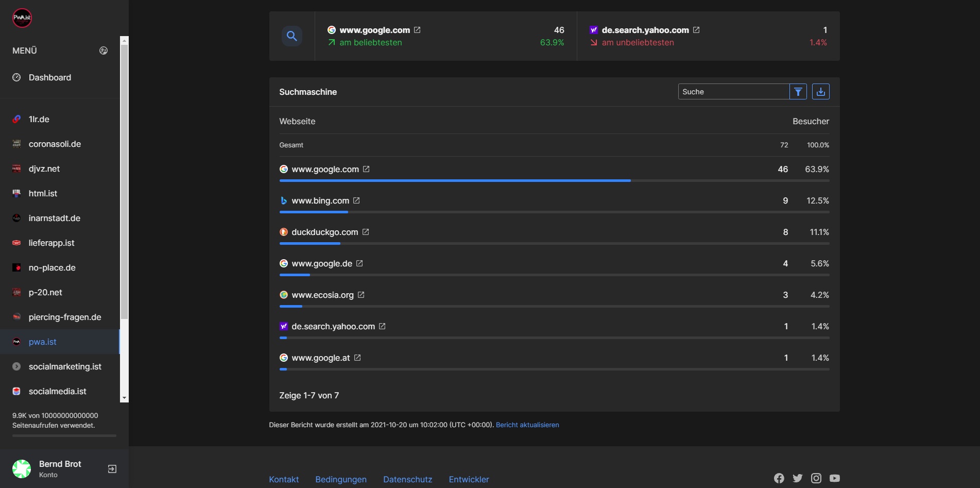The image size is (980, 488).
Task: Open the Datenschutz footer link
Action: tap(407, 479)
